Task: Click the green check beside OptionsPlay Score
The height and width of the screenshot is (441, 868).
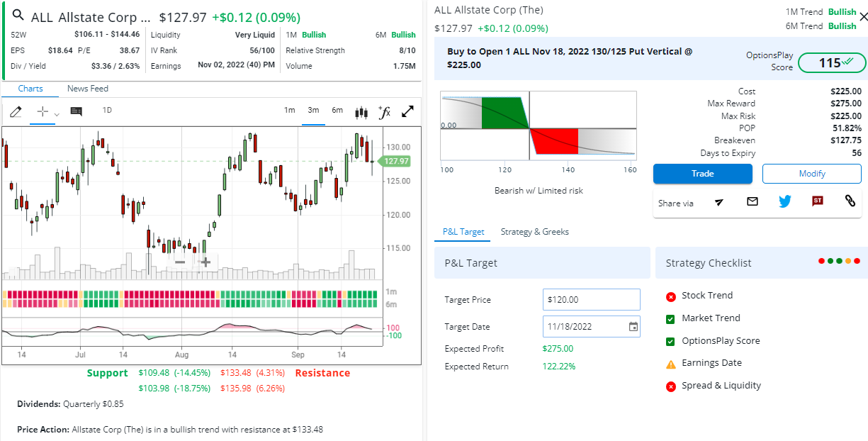Action: point(671,342)
